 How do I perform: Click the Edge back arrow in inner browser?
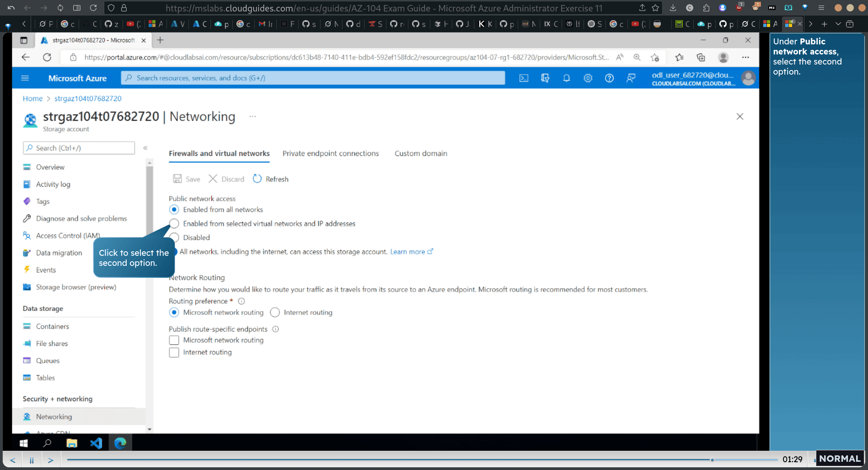pyautogui.click(x=26, y=57)
